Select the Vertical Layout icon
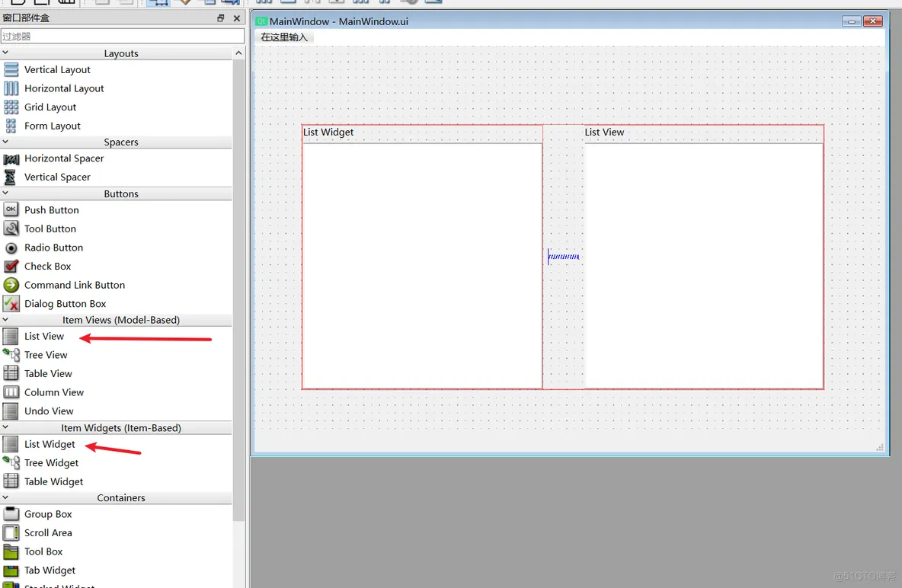902x588 pixels. coord(11,70)
